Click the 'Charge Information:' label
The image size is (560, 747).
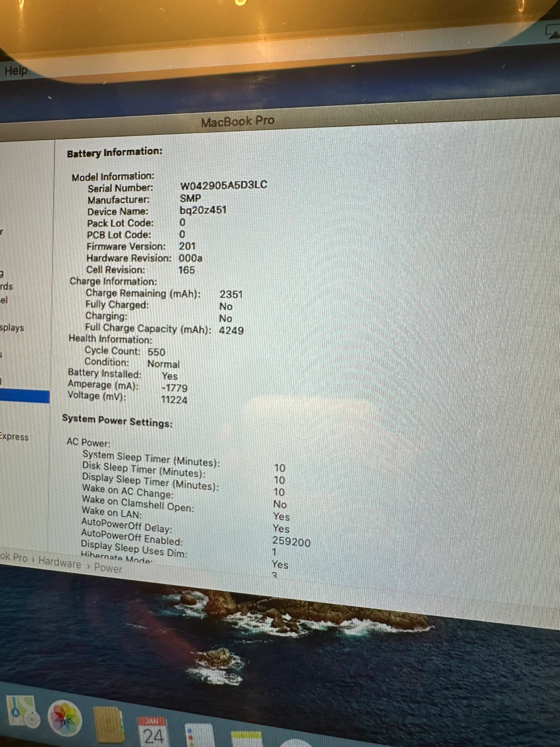(x=113, y=281)
